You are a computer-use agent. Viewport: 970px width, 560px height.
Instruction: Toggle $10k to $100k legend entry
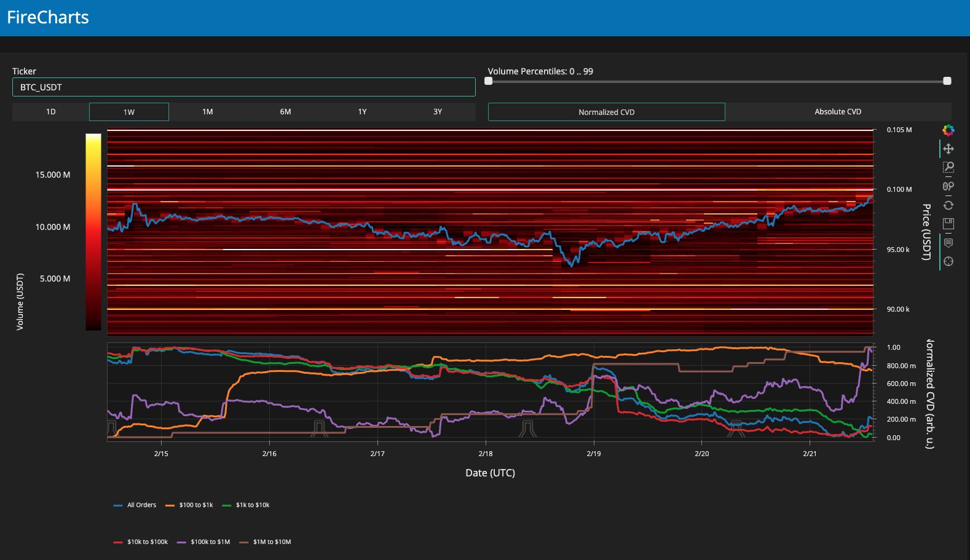pos(141,542)
